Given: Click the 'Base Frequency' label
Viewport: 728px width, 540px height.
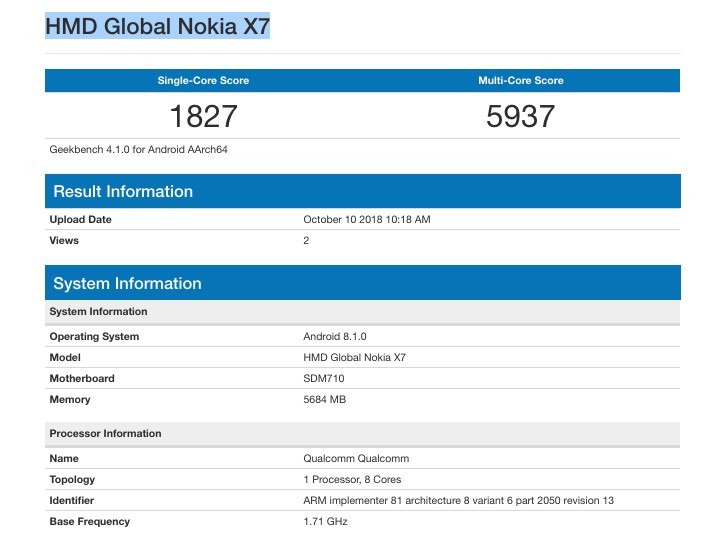Looking at the screenshot, I should (x=90, y=522).
